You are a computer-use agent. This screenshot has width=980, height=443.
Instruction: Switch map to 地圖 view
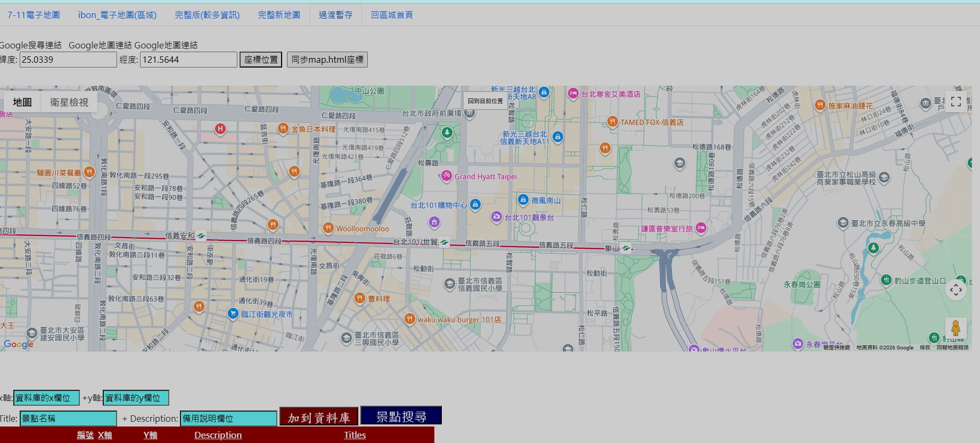[x=22, y=102]
